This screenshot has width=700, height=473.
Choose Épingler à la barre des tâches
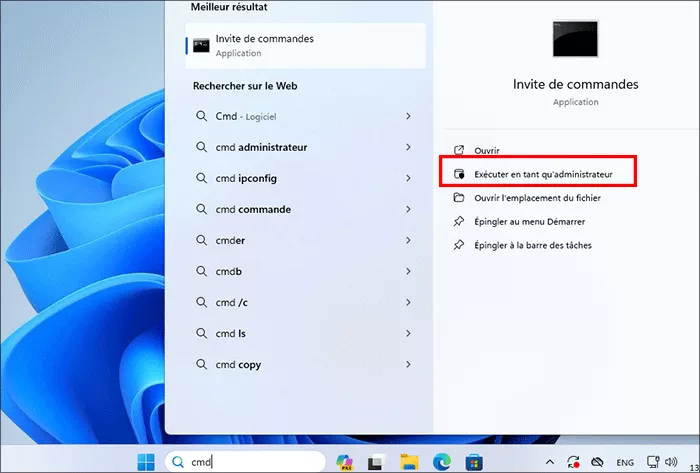pos(533,245)
